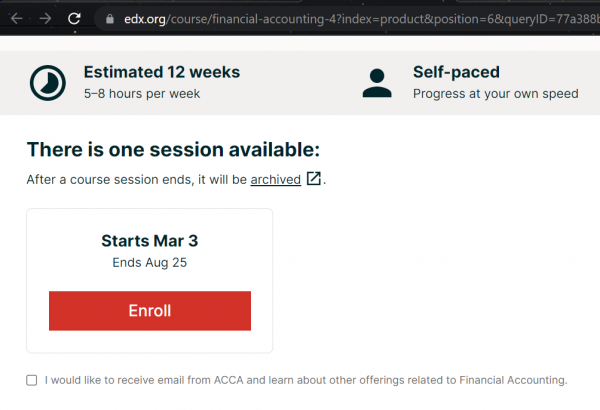Click the Ends Aug 25 text

coord(150,263)
